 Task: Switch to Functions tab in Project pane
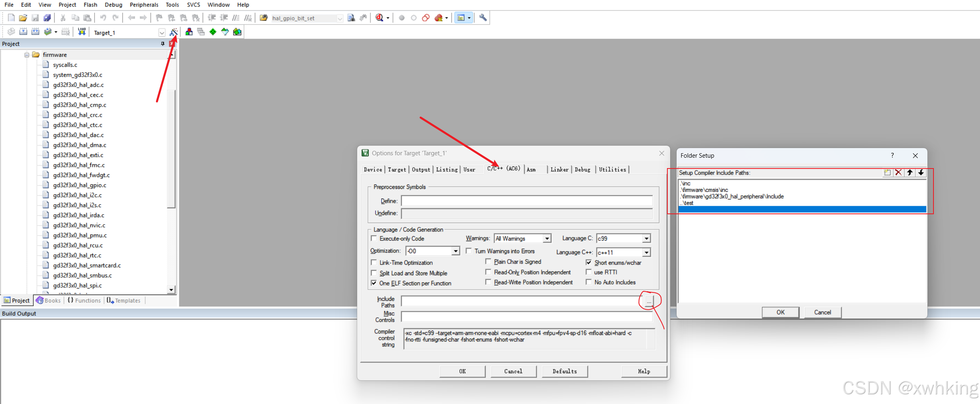pyautogui.click(x=84, y=300)
